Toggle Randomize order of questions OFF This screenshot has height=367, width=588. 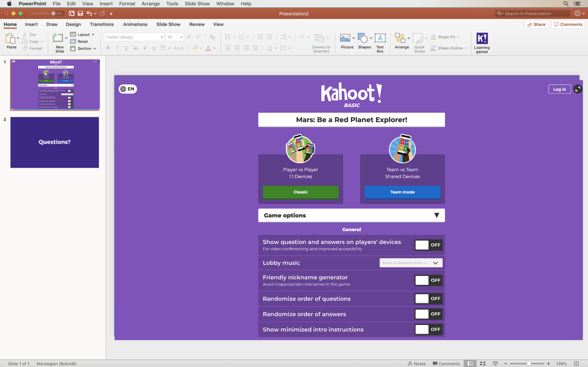pyautogui.click(x=428, y=298)
